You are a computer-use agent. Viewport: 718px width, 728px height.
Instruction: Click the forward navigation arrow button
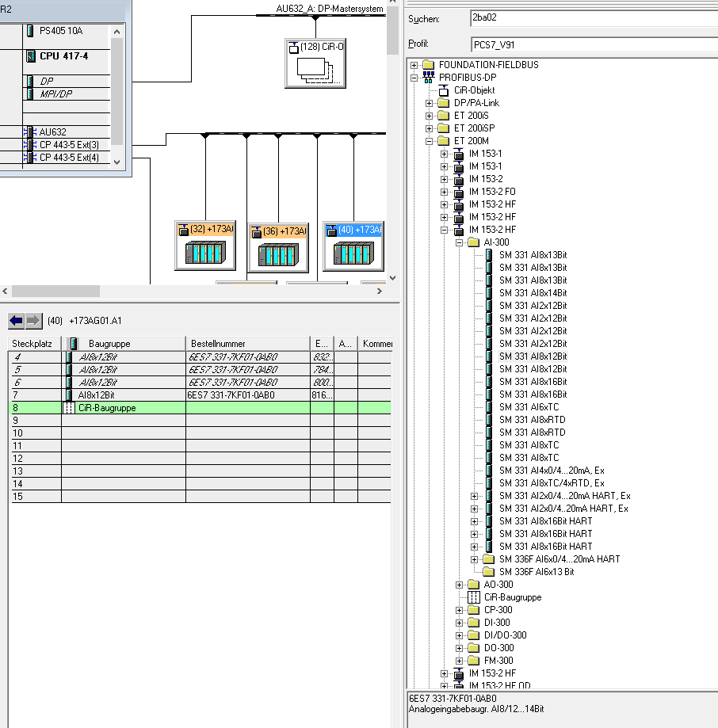coord(33,321)
